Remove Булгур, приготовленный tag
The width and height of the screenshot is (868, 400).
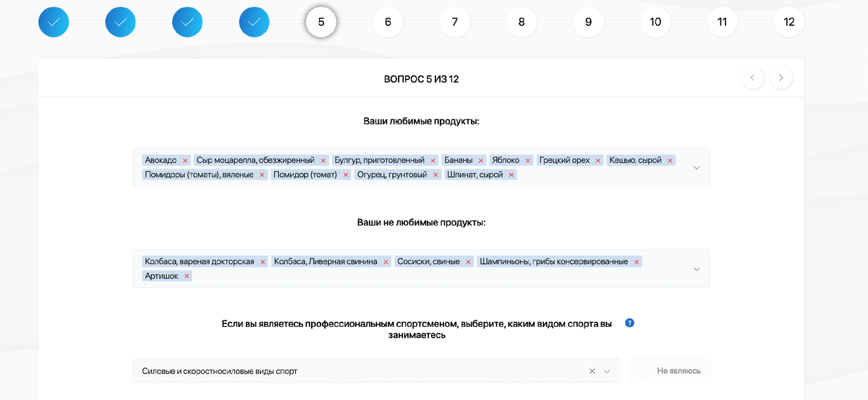click(x=433, y=161)
